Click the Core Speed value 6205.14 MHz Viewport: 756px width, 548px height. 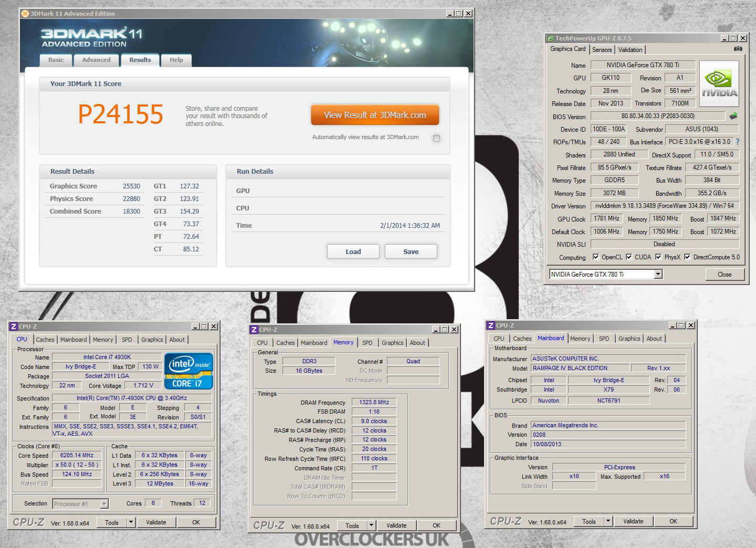click(x=77, y=456)
